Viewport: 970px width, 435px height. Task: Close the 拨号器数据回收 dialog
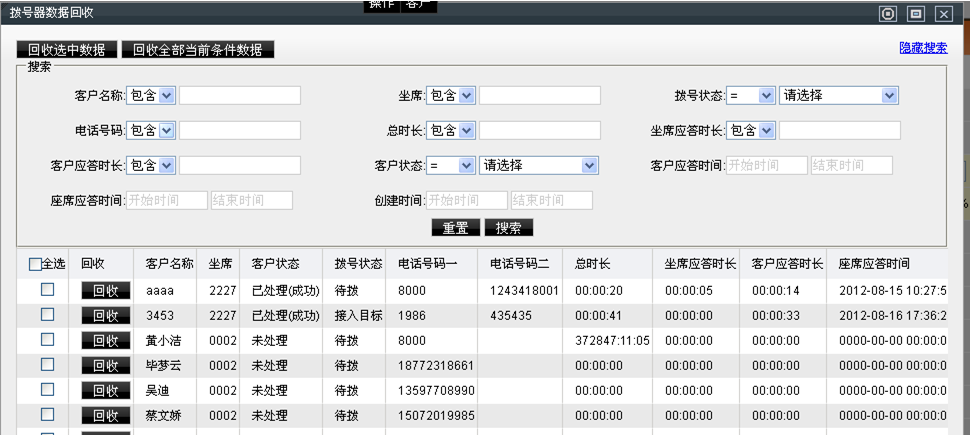pos(943,14)
